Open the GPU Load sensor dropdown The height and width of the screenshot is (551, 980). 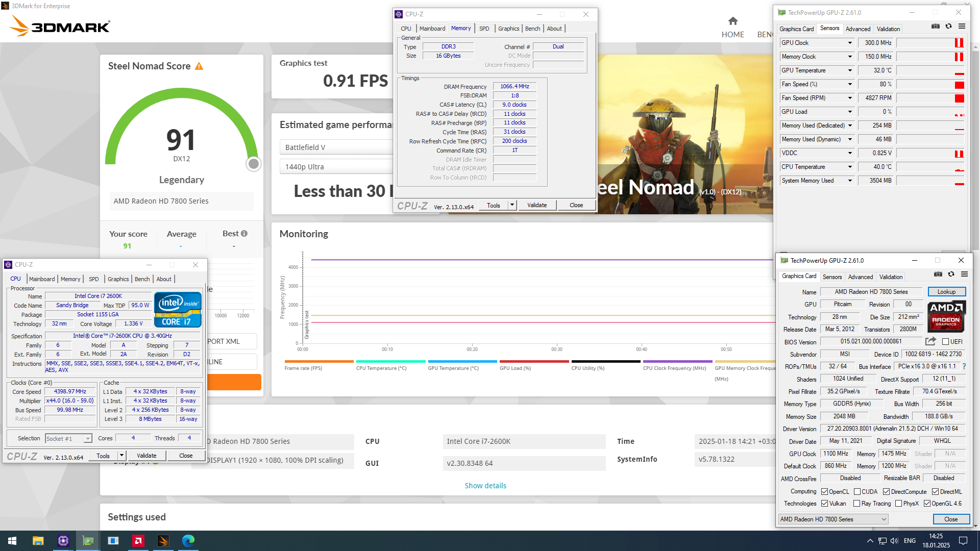850,112
